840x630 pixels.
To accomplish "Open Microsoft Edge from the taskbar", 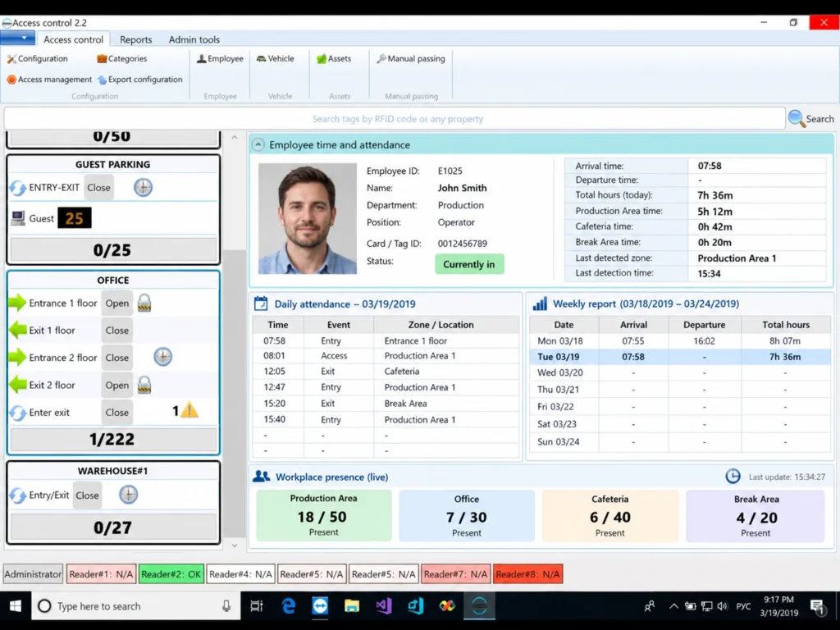I will tap(289, 606).
